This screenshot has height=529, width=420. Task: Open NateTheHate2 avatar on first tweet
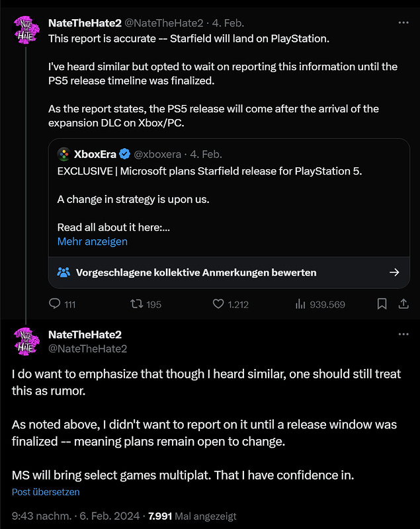(x=26, y=27)
